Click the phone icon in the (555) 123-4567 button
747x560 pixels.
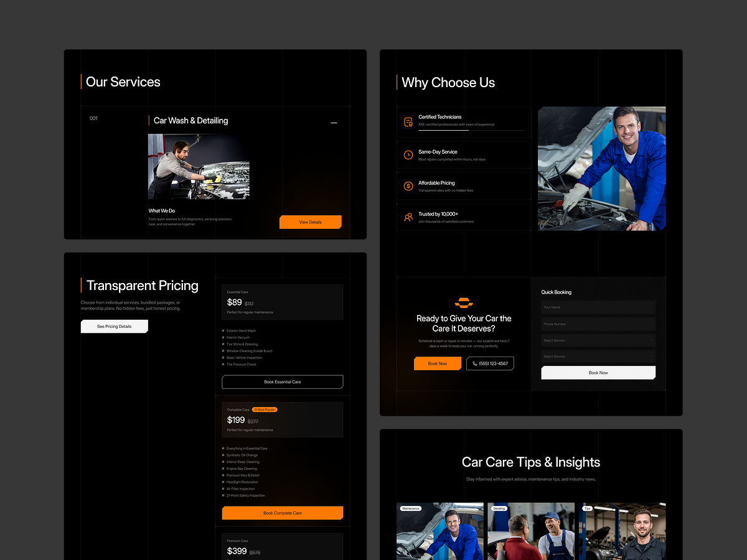(474, 363)
